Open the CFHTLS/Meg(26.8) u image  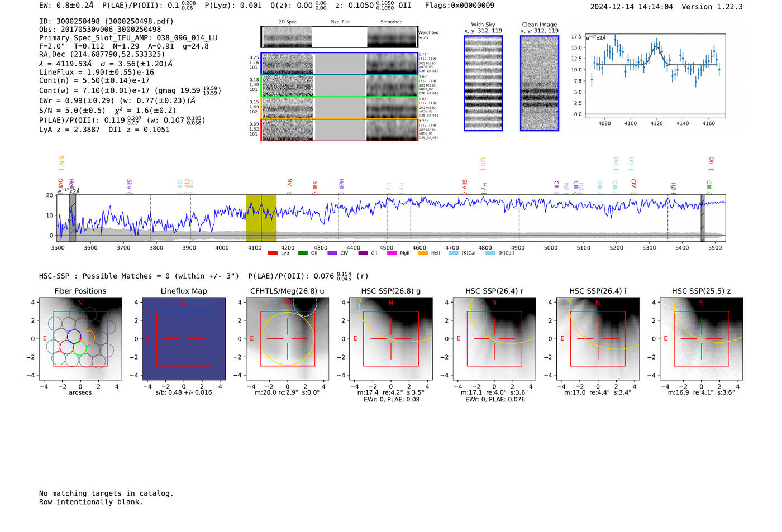tap(288, 339)
